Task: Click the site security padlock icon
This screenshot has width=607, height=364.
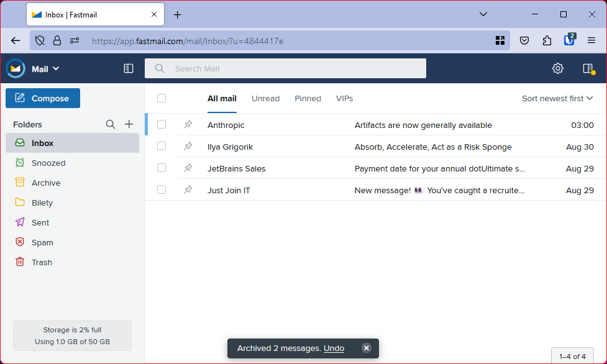Action: [57, 40]
